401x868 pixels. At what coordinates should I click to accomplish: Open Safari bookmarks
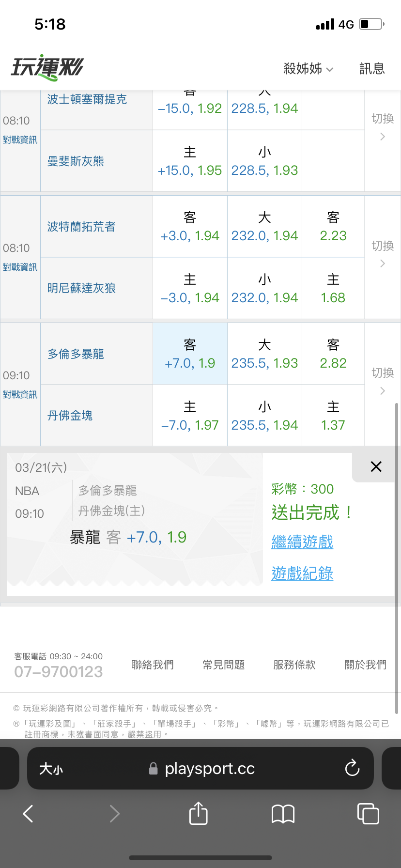point(283,814)
